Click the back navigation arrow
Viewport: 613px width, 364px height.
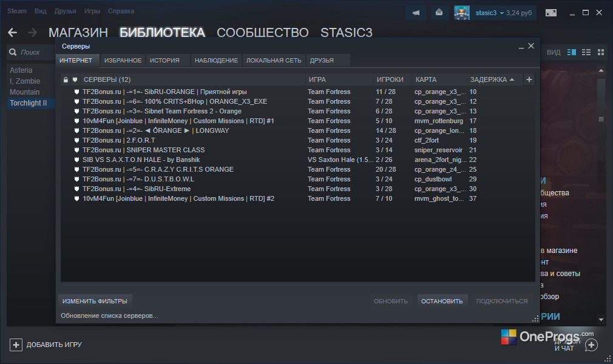point(13,32)
